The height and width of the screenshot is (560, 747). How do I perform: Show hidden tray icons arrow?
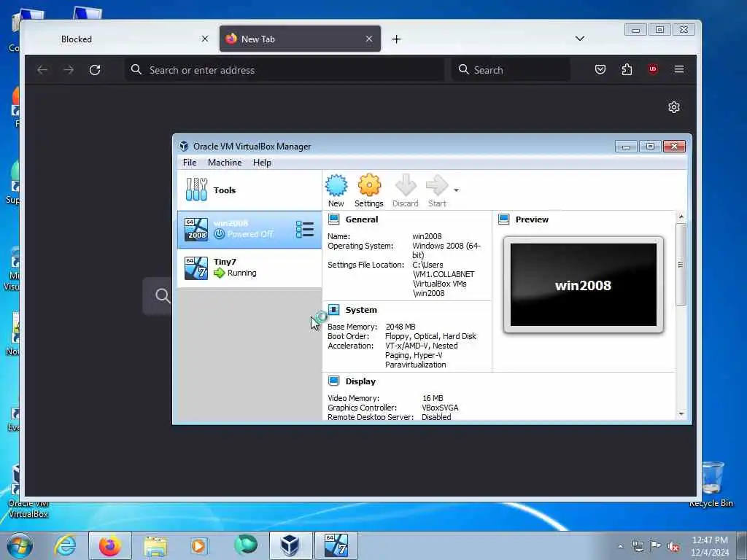(x=620, y=547)
